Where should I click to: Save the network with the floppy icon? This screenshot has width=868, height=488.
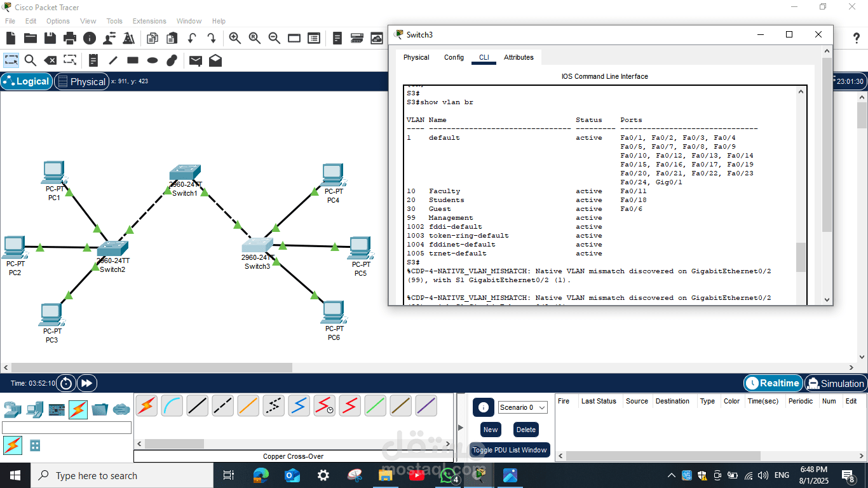click(x=50, y=38)
